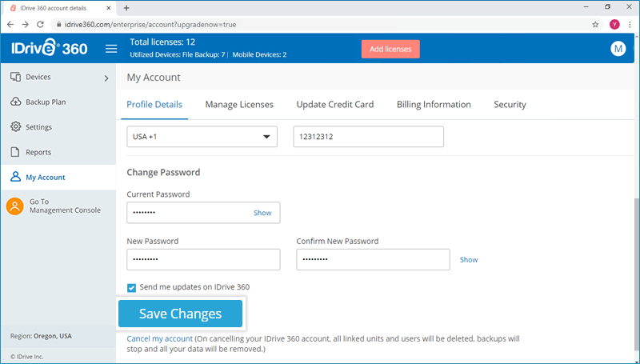
Task: Click the Reports document icon
Action: [15, 152]
